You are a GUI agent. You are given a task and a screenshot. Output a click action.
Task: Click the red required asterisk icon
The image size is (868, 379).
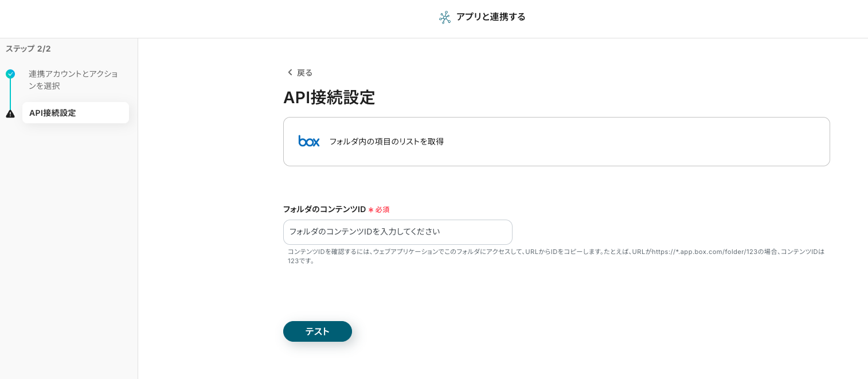coord(371,210)
